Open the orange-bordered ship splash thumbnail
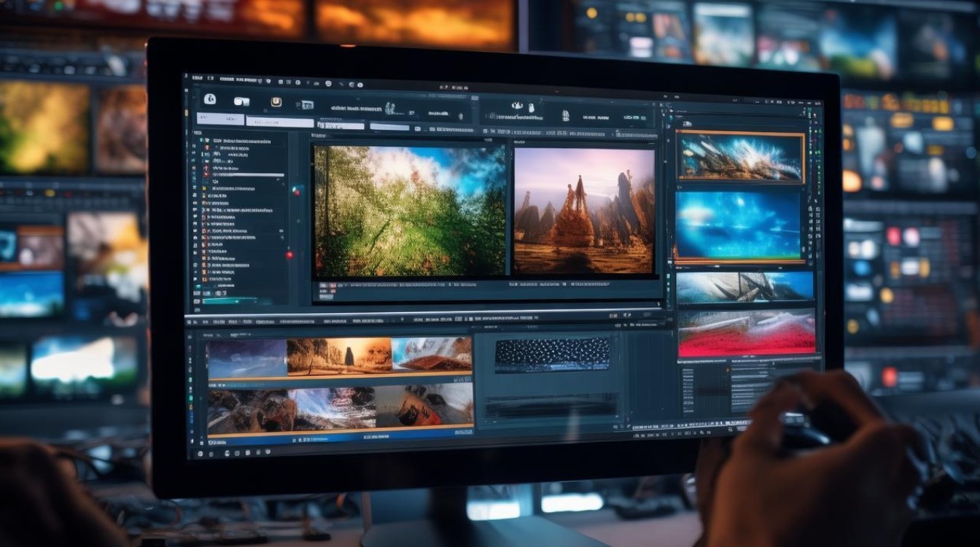 point(740,156)
